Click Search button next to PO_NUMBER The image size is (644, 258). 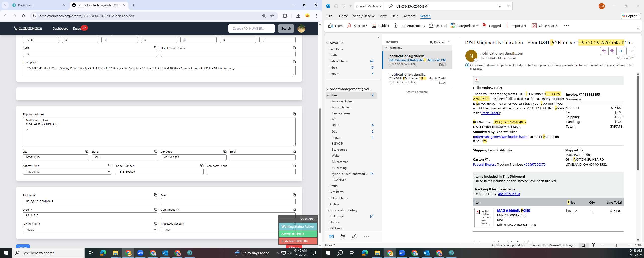click(x=286, y=28)
